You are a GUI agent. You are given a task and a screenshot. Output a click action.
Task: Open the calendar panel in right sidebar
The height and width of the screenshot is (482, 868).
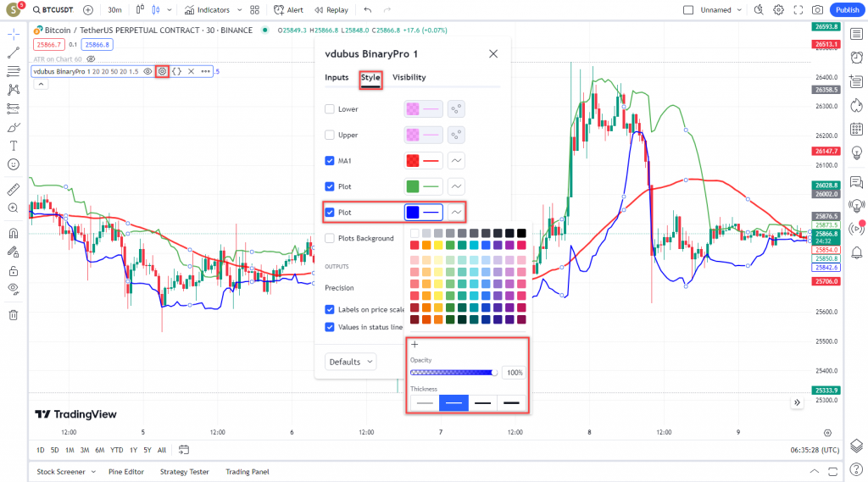(856, 129)
